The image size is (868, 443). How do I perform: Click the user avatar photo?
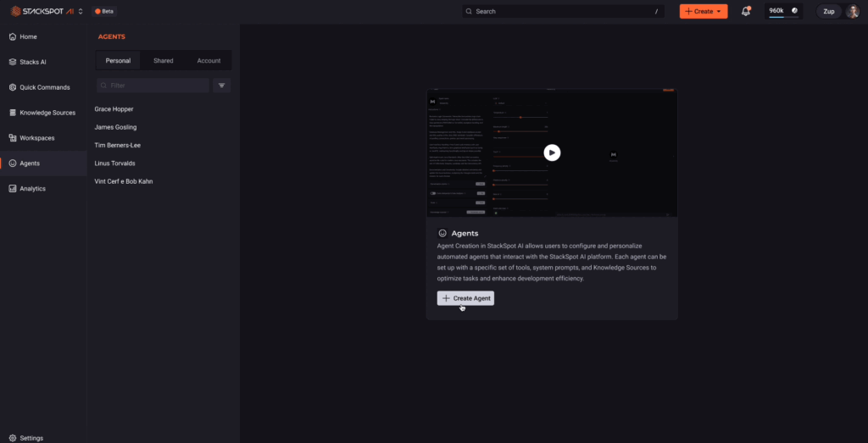[852, 12]
